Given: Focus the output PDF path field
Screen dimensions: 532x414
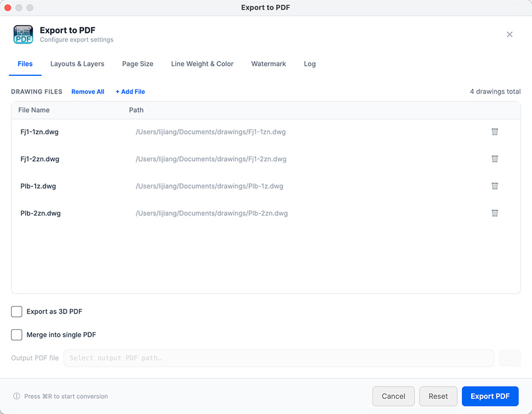Looking at the screenshot, I should point(278,358).
